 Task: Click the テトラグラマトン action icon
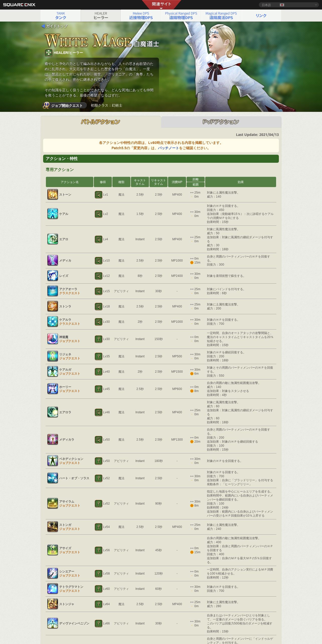(53, 589)
